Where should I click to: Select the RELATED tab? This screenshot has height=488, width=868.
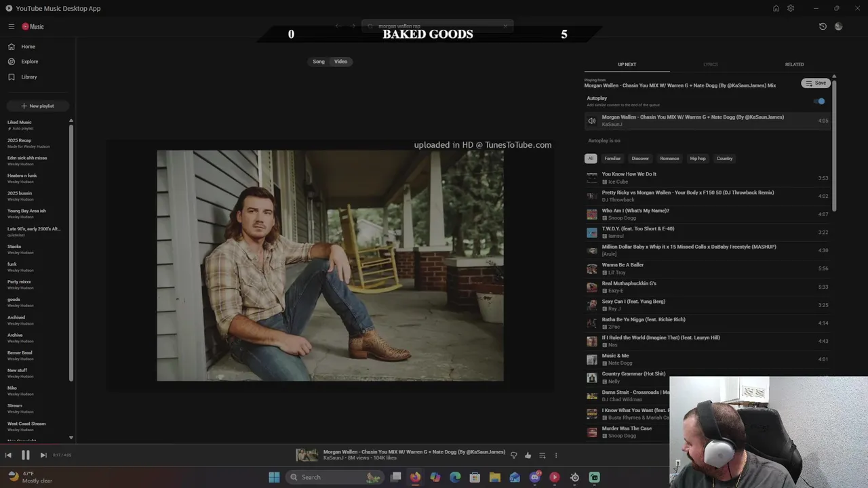[x=794, y=64]
